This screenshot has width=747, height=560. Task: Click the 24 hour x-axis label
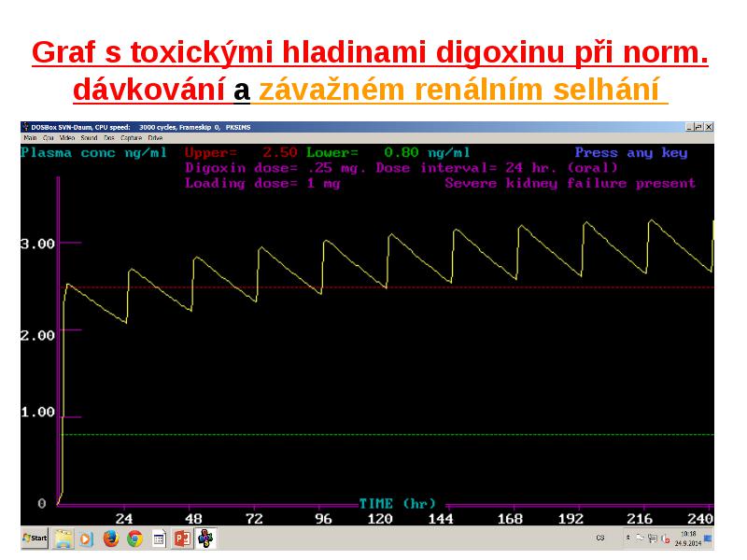click(x=124, y=519)
